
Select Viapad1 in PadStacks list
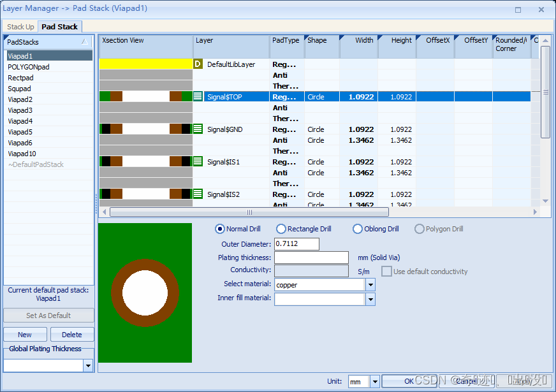pyautogui.click(x=49, y=56)
